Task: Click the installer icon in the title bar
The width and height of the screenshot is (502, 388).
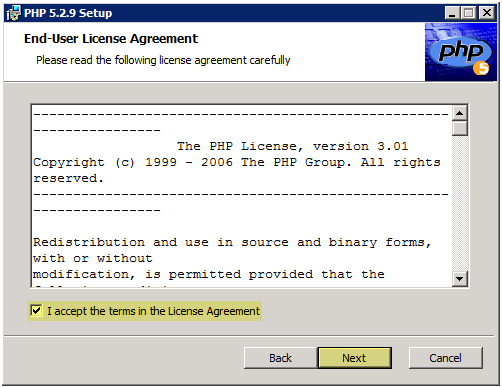Action: [13, 13]
